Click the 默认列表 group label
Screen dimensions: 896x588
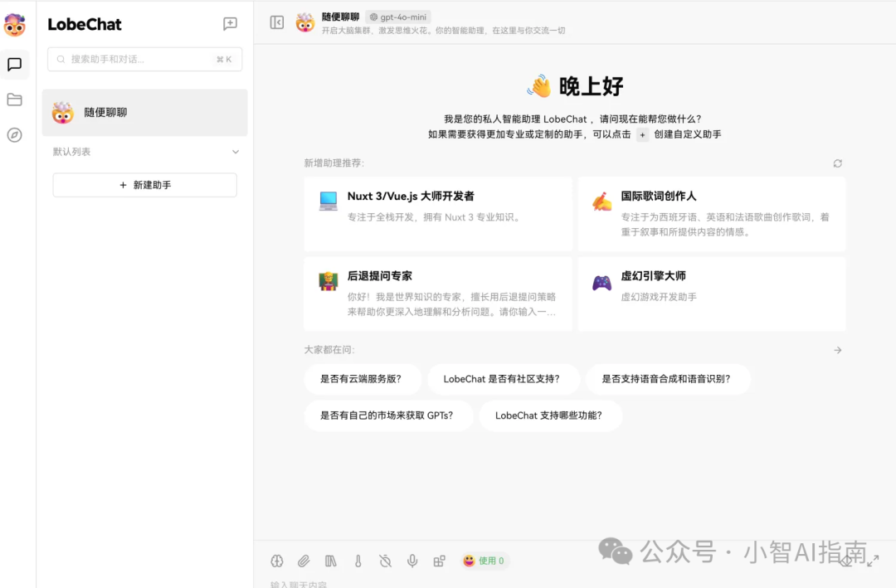pyautogui.click(x=71, y=152)
